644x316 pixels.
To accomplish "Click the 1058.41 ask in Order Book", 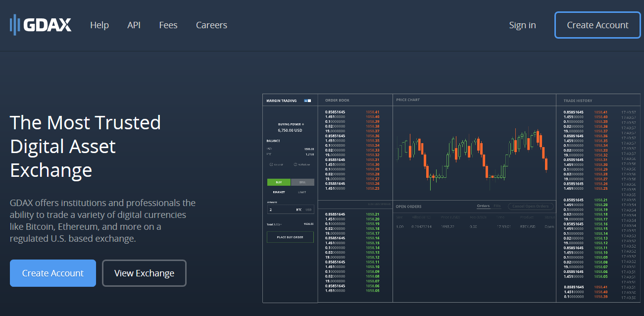I will coord(373,112).
